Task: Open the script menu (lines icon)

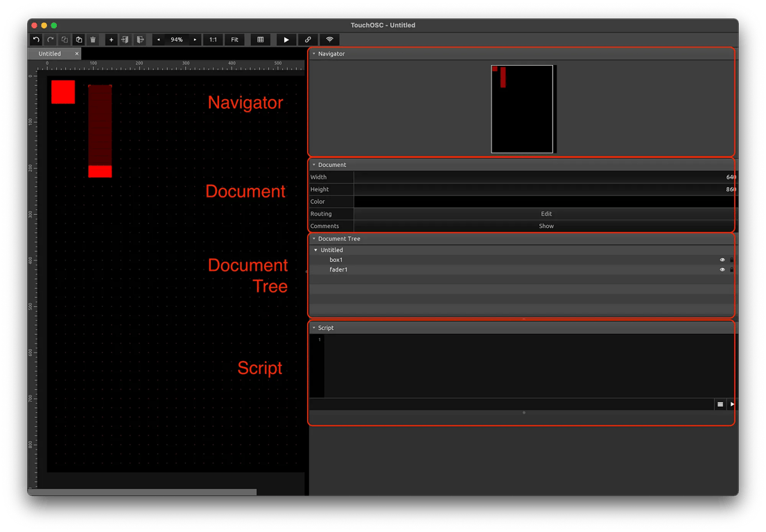Action: coord(720,404)
